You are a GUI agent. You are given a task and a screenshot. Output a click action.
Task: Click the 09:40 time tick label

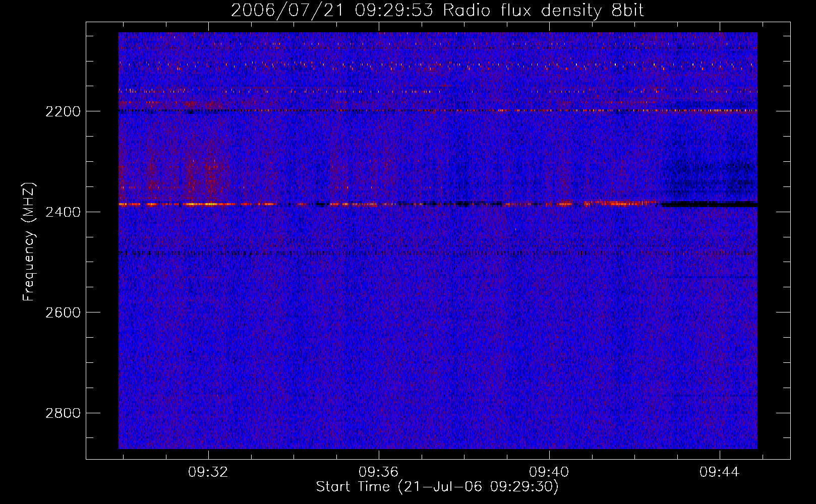[x=549, y=472]
